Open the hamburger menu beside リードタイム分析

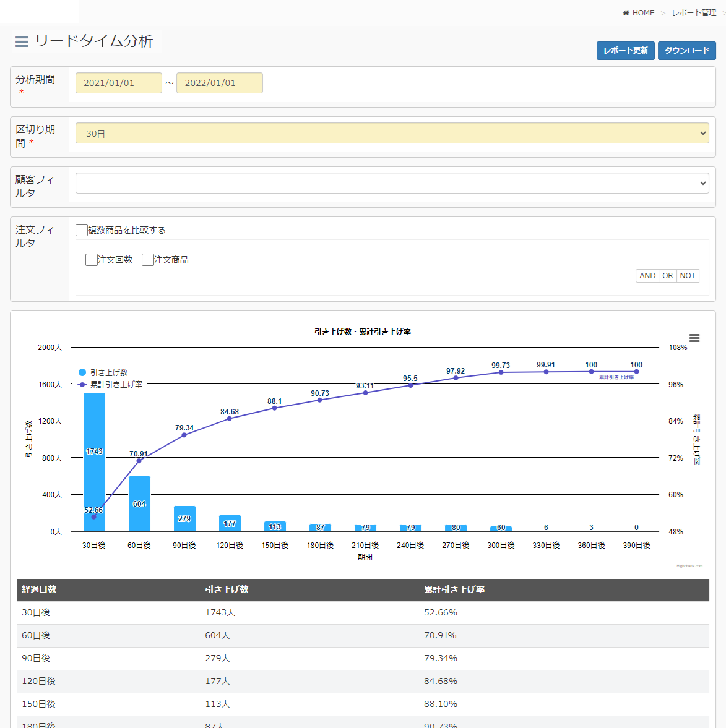(x=22, y=41)
